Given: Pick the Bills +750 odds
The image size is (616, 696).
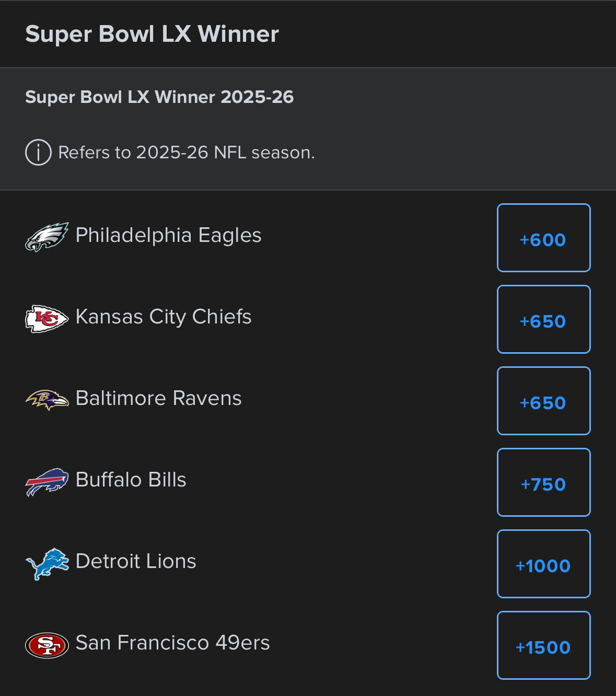Looking at the screenshot, I should pos(543,482).
